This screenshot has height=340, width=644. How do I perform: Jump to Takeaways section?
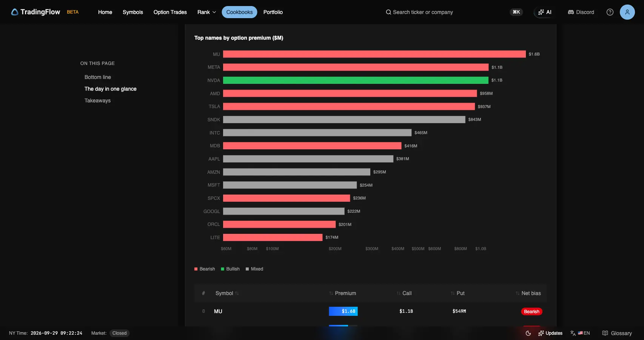97,100
